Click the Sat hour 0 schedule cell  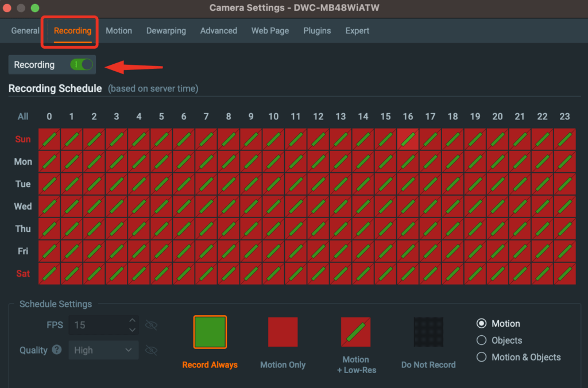point(49,274)
